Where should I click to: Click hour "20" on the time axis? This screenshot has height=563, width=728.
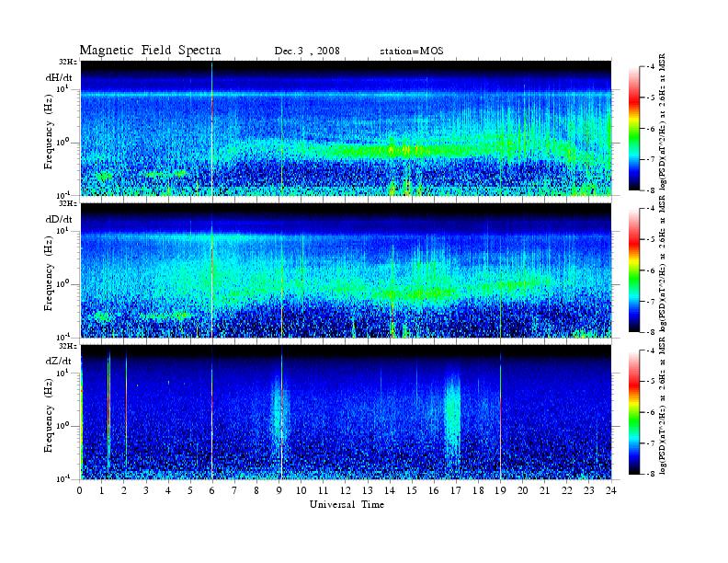tap(522, 490)
